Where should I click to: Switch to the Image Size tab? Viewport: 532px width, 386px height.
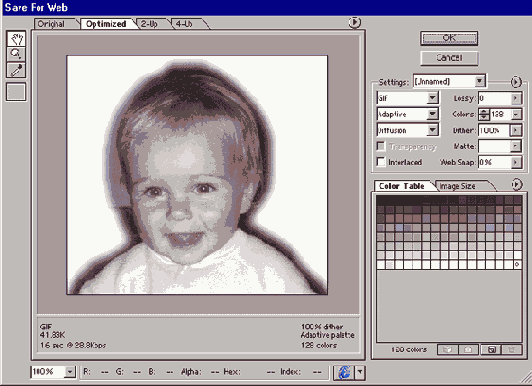point(460,186)
